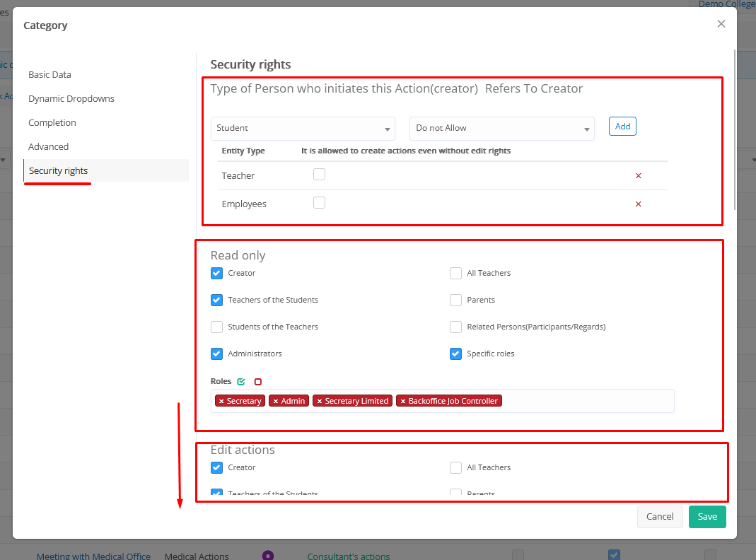Expand the Do not Allow dropdown
The image size is (756, 560).
pos(501,129)
